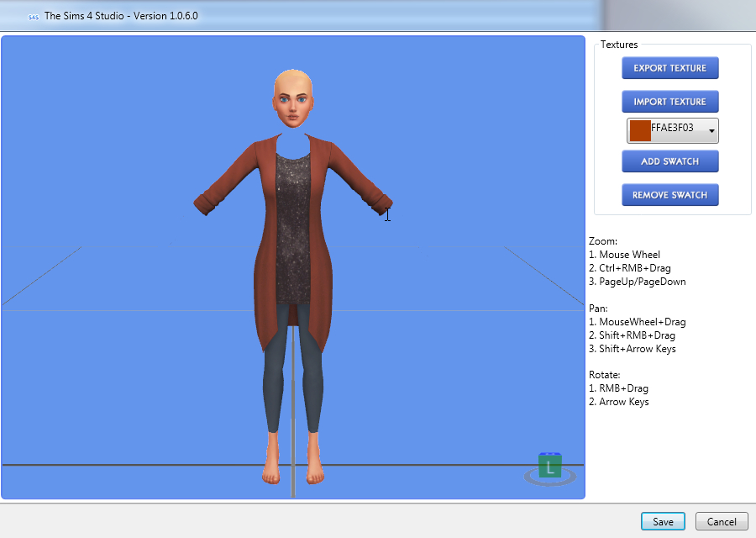756x538 pixels.
Task: Click the 'MouseWheel+Drag' pan instruction
Action: [x=643, y=322]
